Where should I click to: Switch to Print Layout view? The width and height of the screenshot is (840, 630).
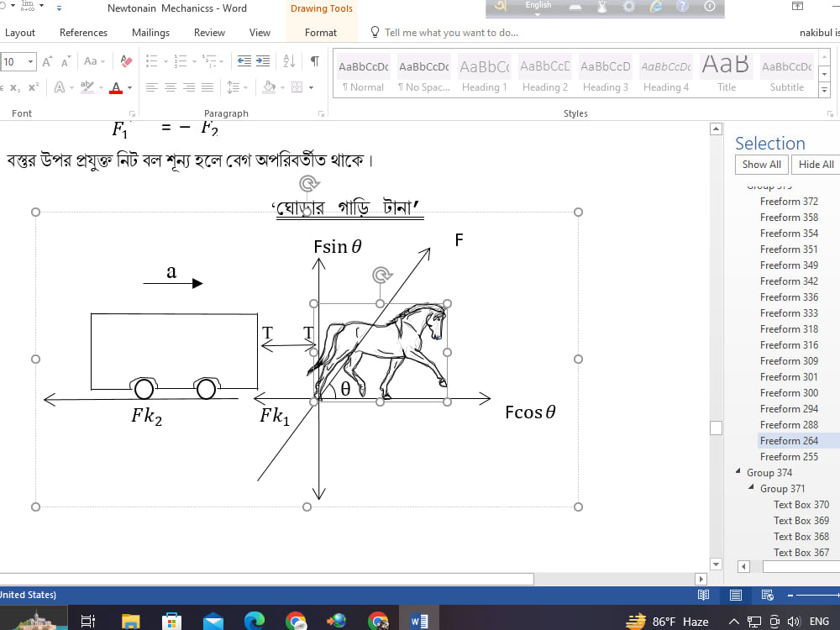click(736, 595)
